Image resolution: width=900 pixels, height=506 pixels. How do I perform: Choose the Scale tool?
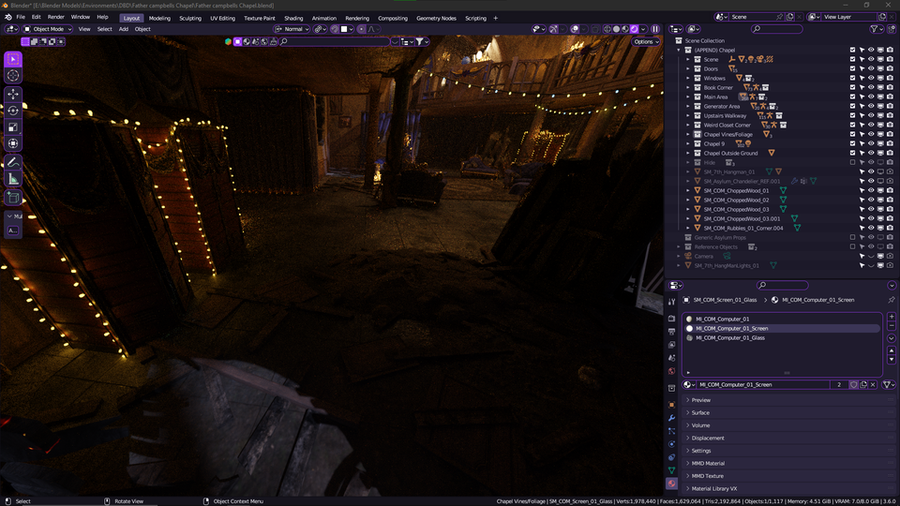pos(13,127)
